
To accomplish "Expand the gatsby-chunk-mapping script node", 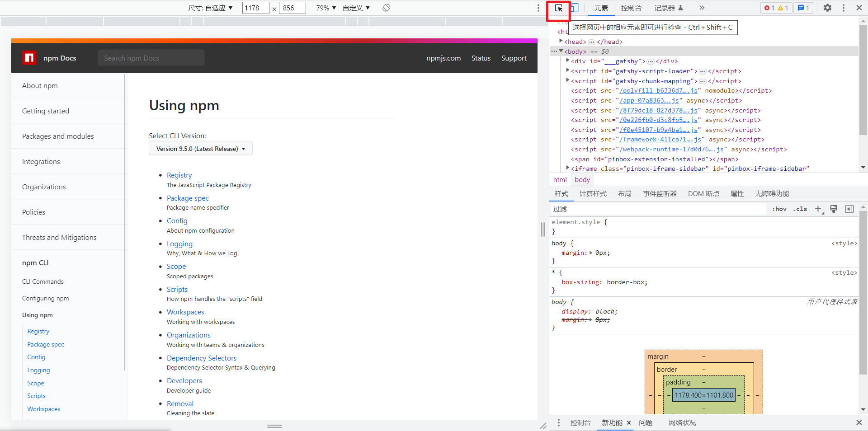I will (568, 80).
